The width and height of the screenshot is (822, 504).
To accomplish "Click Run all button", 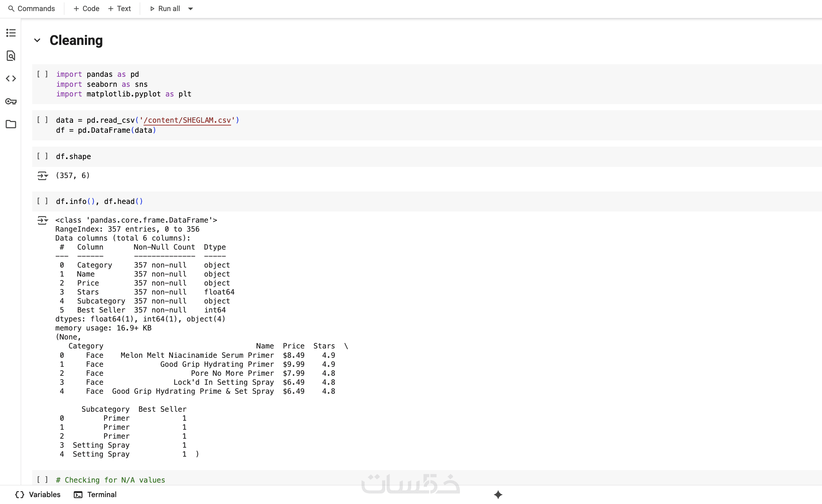I will click(x=165, y=9).
